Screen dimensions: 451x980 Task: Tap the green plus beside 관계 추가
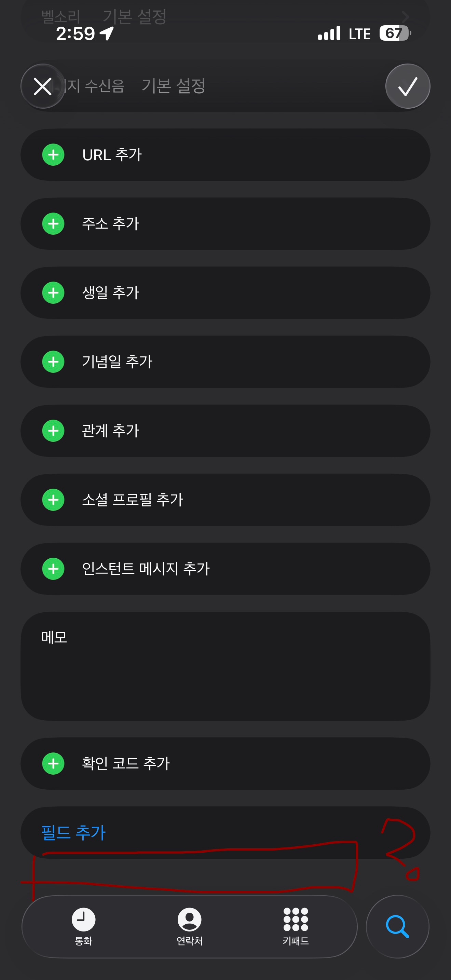pos(53,431)
